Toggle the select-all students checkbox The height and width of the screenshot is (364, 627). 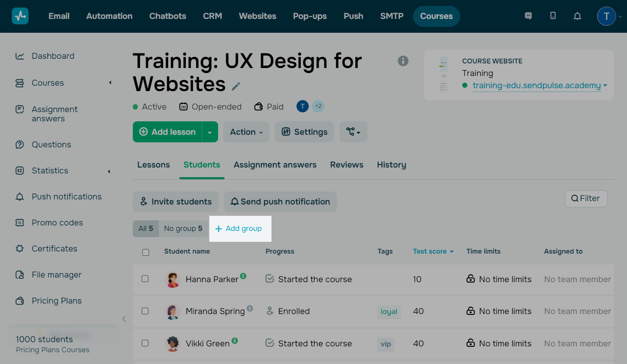pyautogui.click(x=146, y=252)
